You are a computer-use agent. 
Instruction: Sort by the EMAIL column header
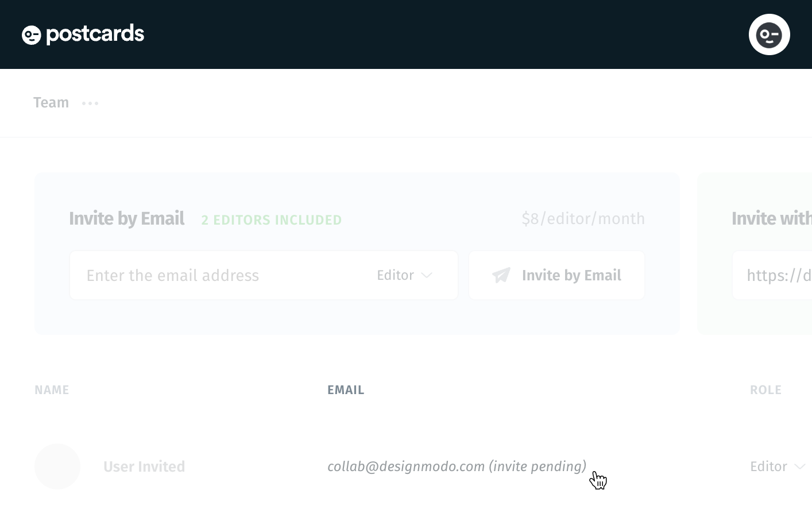346,390
